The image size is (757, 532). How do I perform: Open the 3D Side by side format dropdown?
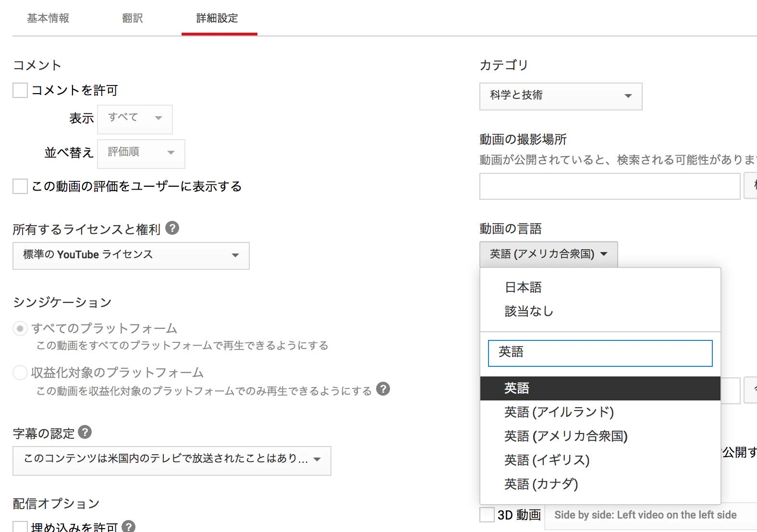tap(651, 516)
